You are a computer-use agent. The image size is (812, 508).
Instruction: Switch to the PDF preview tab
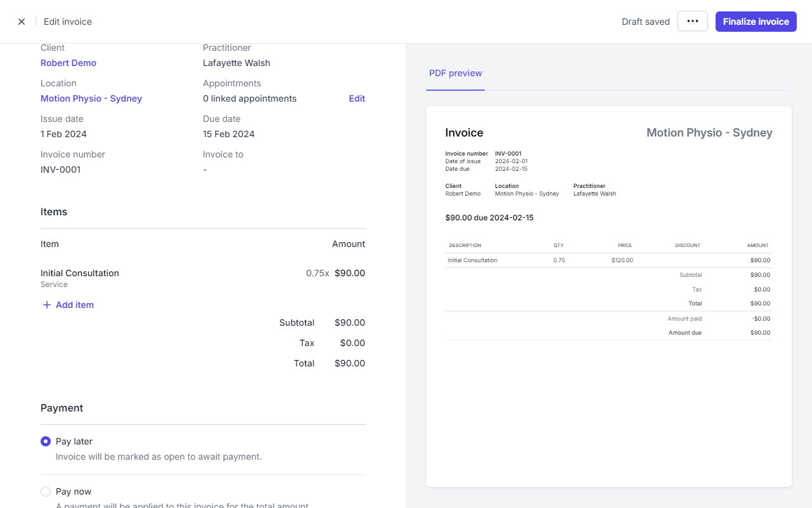(x=455, y=73)
